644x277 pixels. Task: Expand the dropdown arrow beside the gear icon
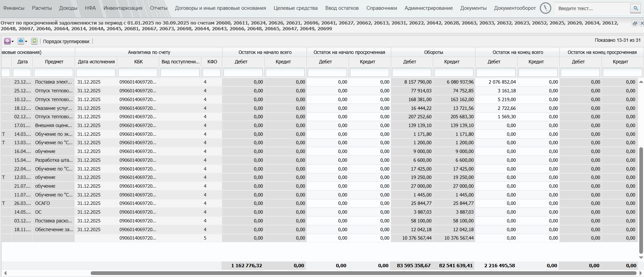point(12,41)
